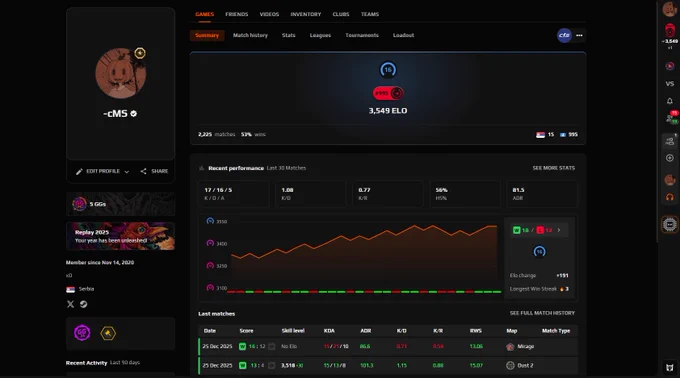Click the -cMS profile avatar picture
The width and height of the screenshot is (680, 378).
pyautogui.click(x=121, y=73)
